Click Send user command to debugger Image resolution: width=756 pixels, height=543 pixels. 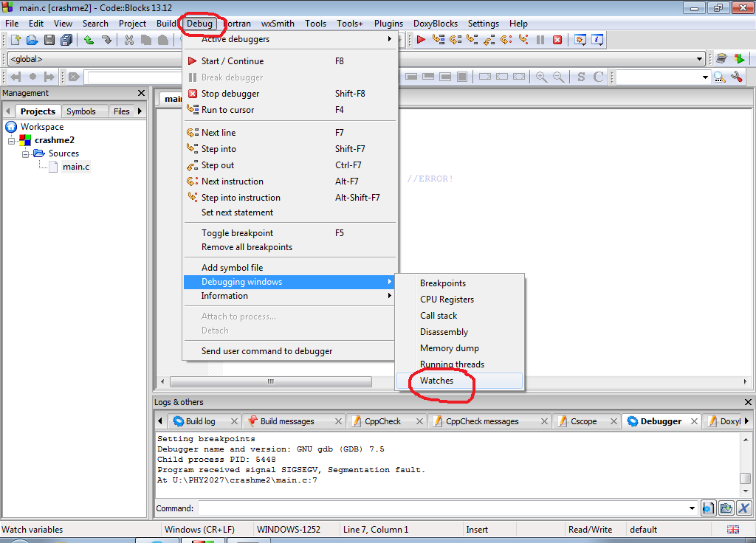click(x=289, y=351)
